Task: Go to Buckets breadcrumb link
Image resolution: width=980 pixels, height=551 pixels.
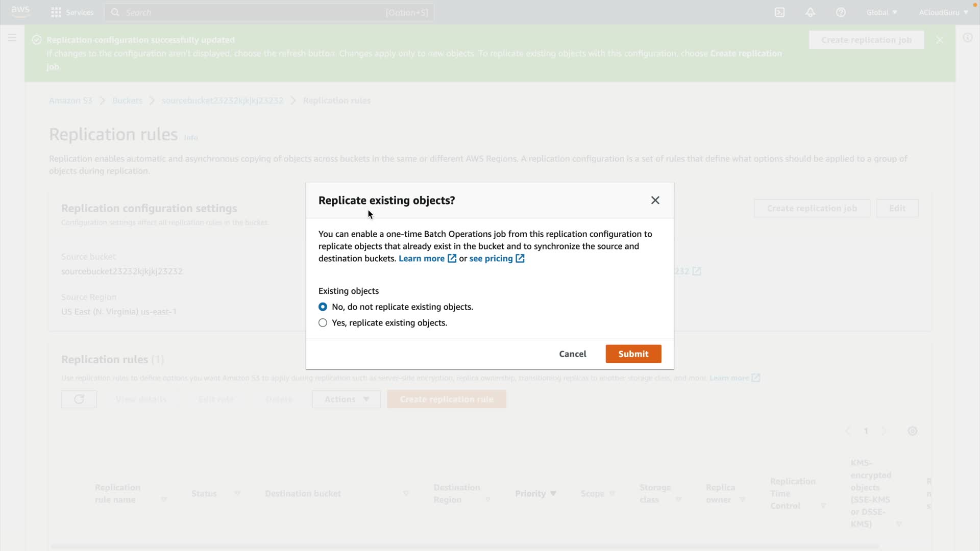Action: 127,101
